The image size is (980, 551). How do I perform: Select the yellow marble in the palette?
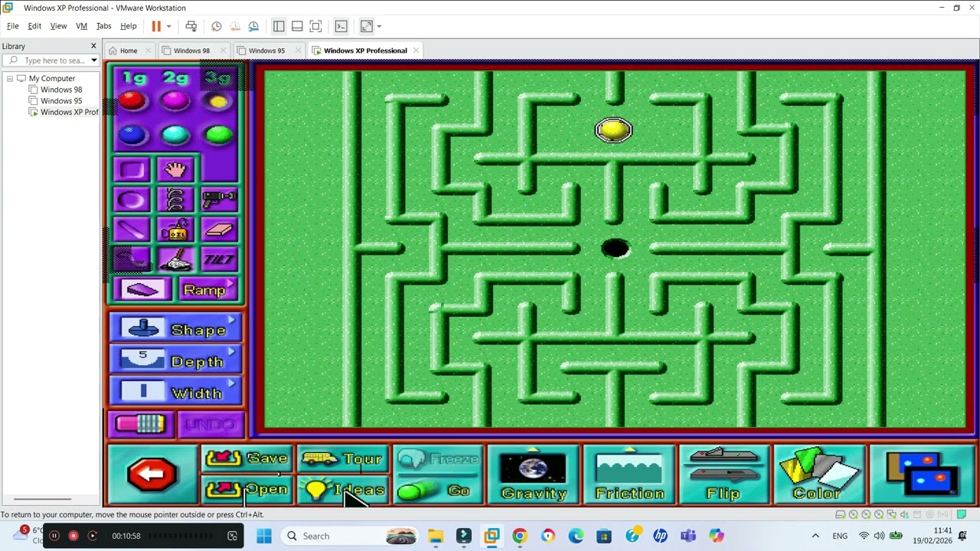218,101
